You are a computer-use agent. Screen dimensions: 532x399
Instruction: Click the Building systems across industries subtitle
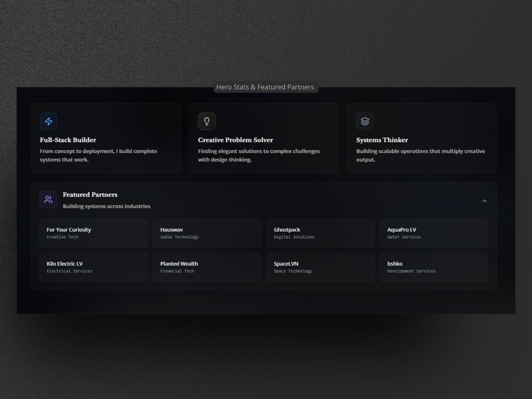point(106,206)
